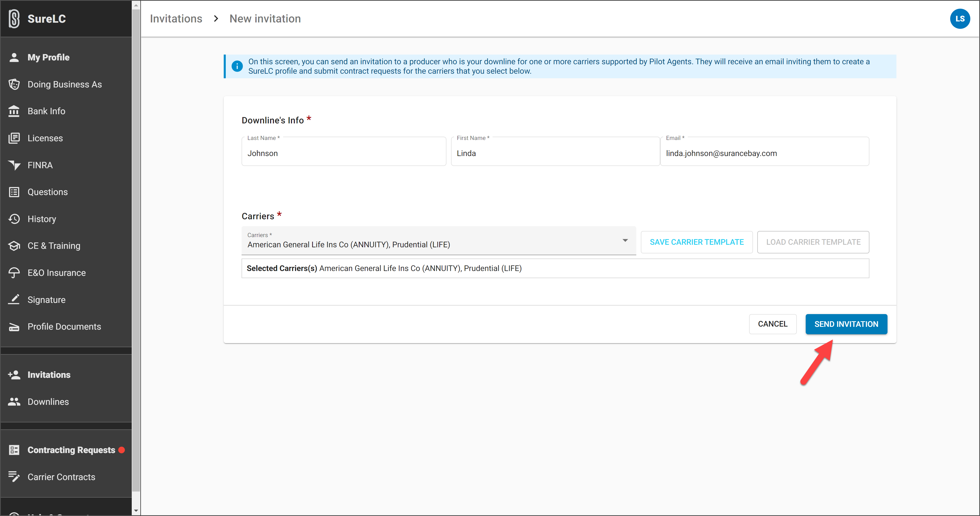Image resolution: width=980 pixels, height=516 pixels.
Task: Click the Downline's Info heading
Action: [272, 120]
